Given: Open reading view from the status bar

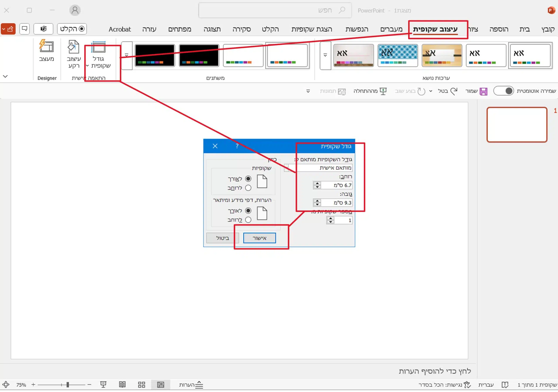Looking at the screenshot, I should [122, 385].
